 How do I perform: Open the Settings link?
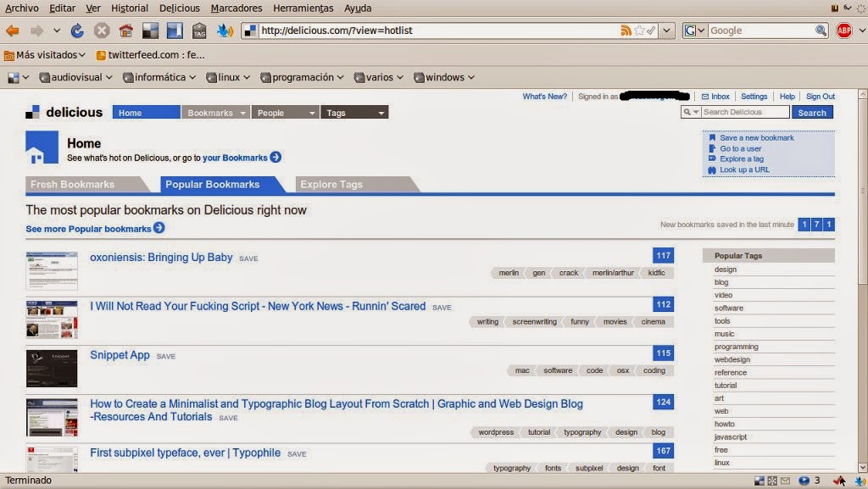coord(754,97)
